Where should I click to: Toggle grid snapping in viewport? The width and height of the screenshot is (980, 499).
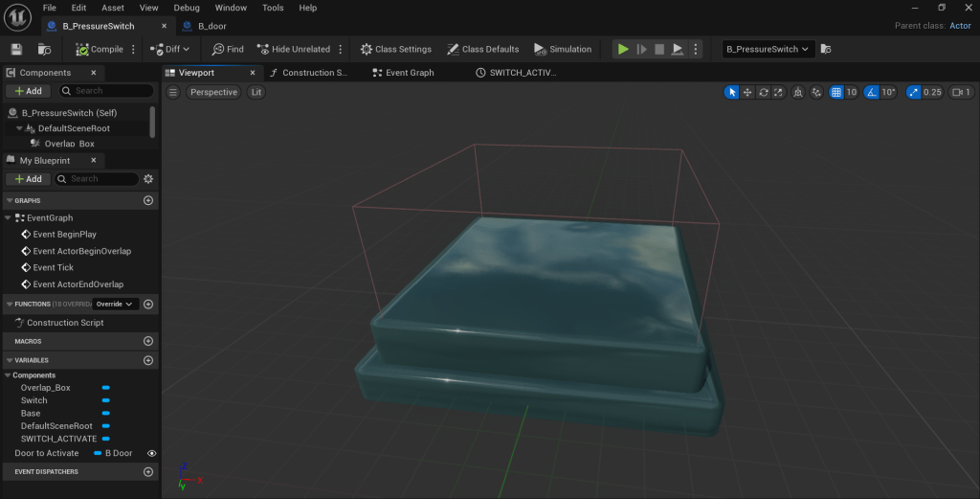(x=836, y=92)
